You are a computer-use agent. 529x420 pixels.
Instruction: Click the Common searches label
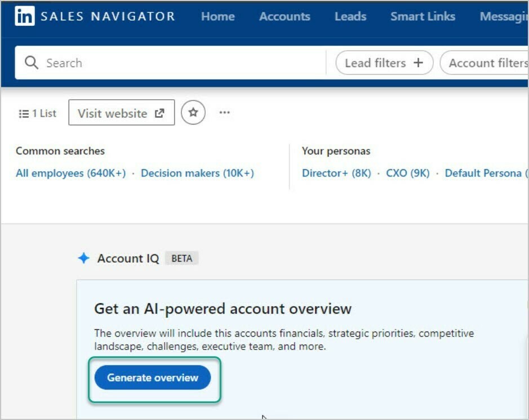tap(60, 151)
